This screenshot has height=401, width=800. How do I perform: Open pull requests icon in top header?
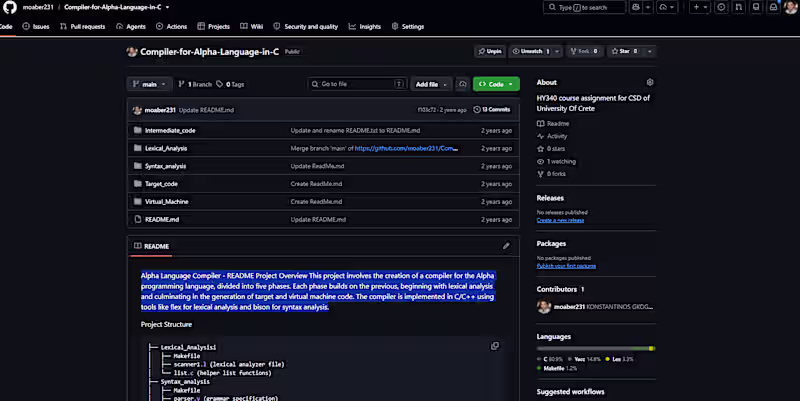tap(738, 7)
